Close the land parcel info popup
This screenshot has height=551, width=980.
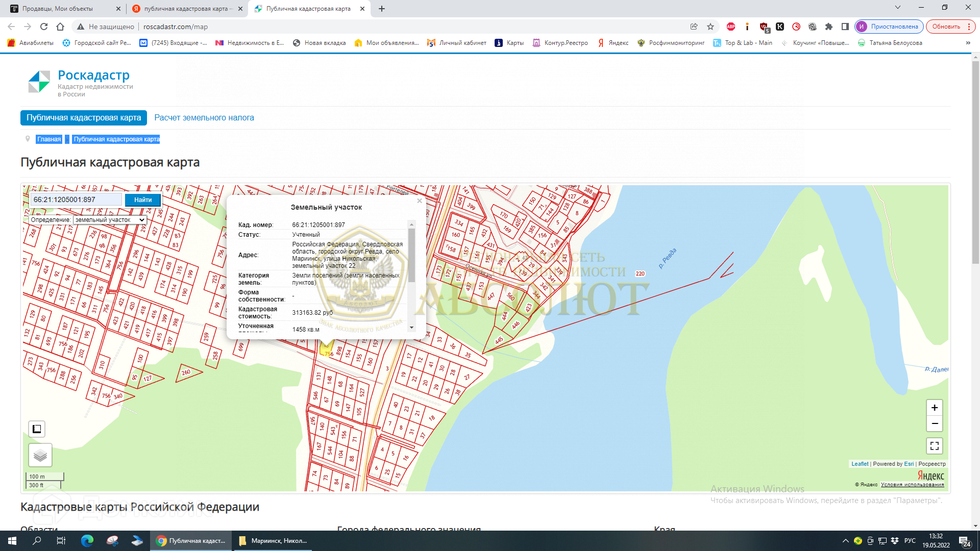click(x=420, y=201)
